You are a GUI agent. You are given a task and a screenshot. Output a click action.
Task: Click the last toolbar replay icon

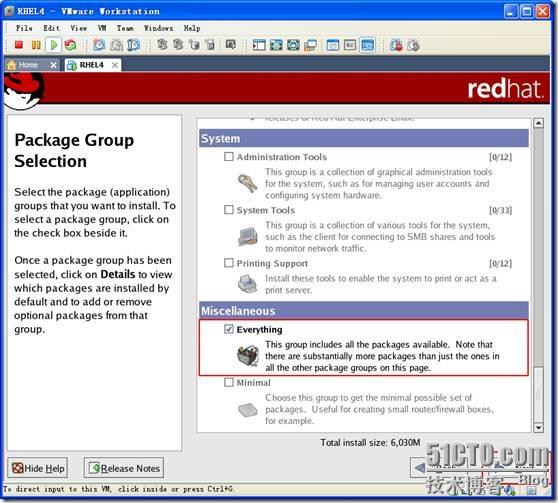(413, 45)
